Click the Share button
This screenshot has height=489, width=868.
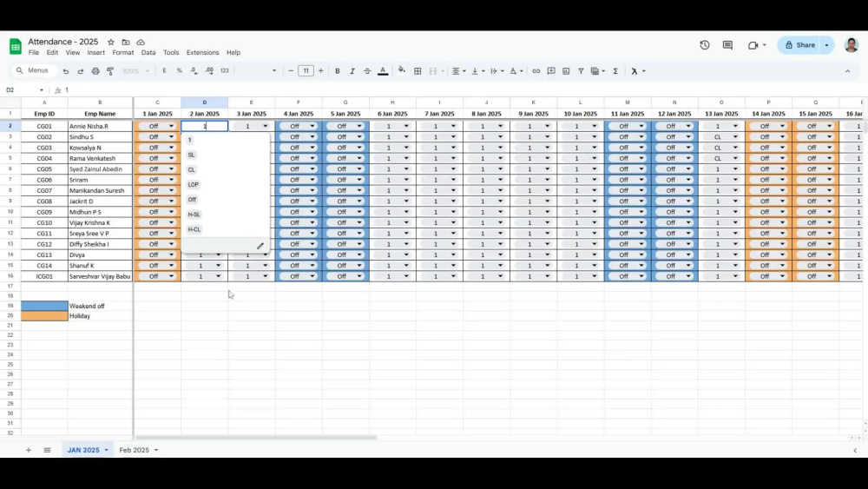(799, 45)
